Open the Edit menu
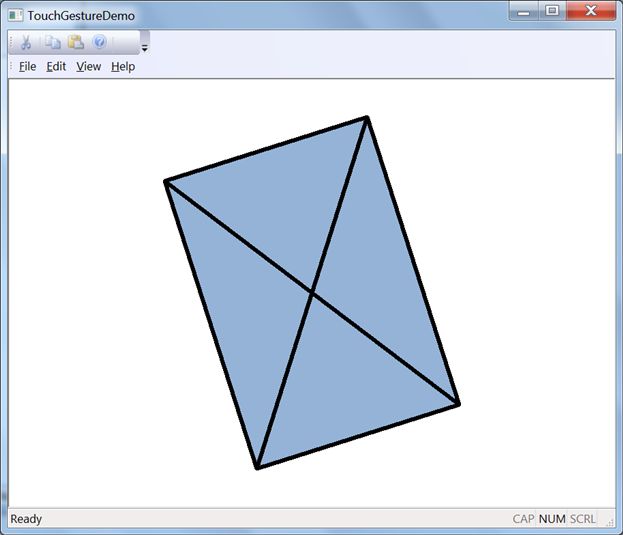 pos(56,66)
